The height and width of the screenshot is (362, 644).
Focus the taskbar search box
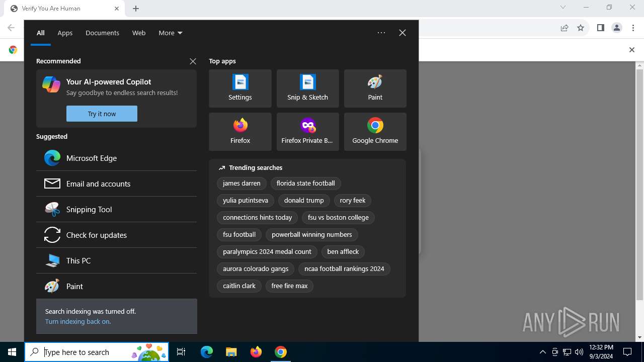(97, 352)
